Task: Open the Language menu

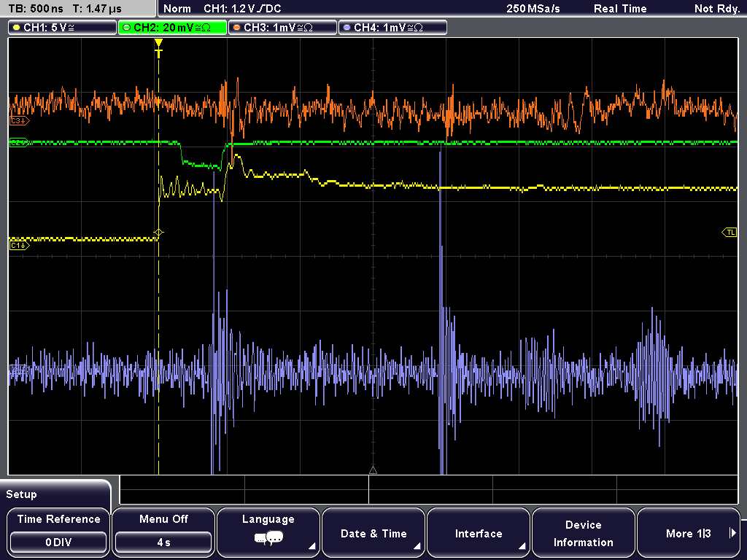Action: [268, 532]
